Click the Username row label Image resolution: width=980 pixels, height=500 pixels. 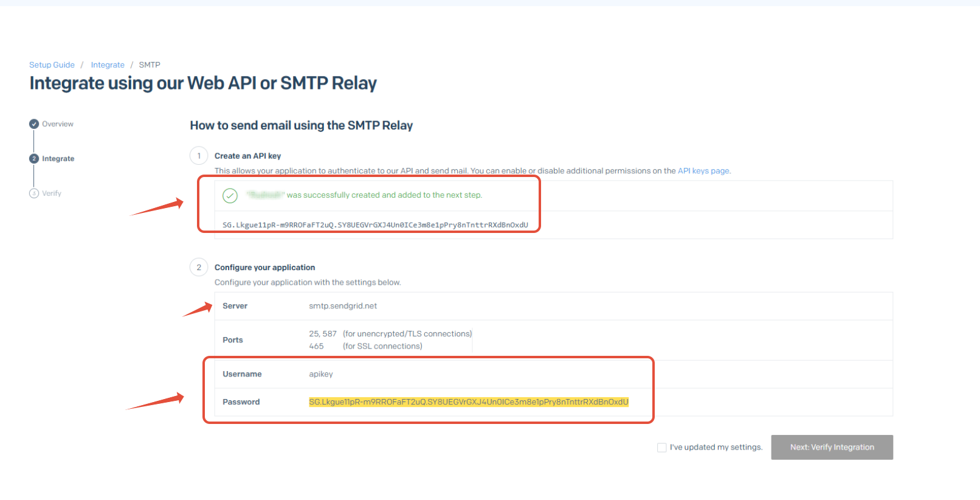[x=242, y=374]
